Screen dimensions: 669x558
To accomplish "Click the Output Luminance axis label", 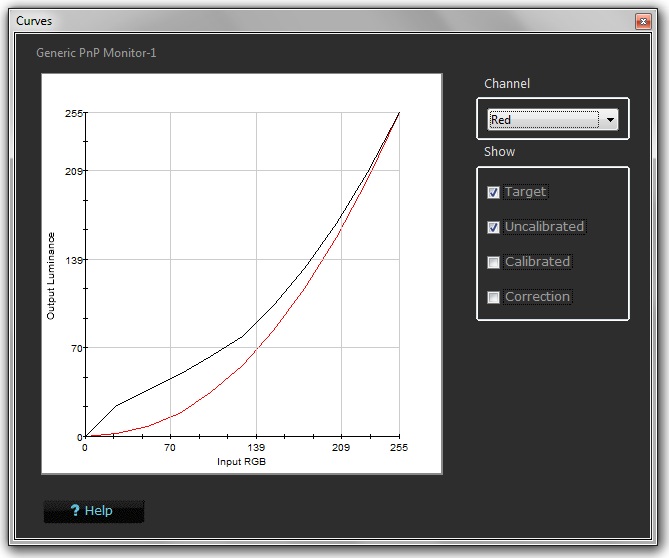I will coord(51,276).
